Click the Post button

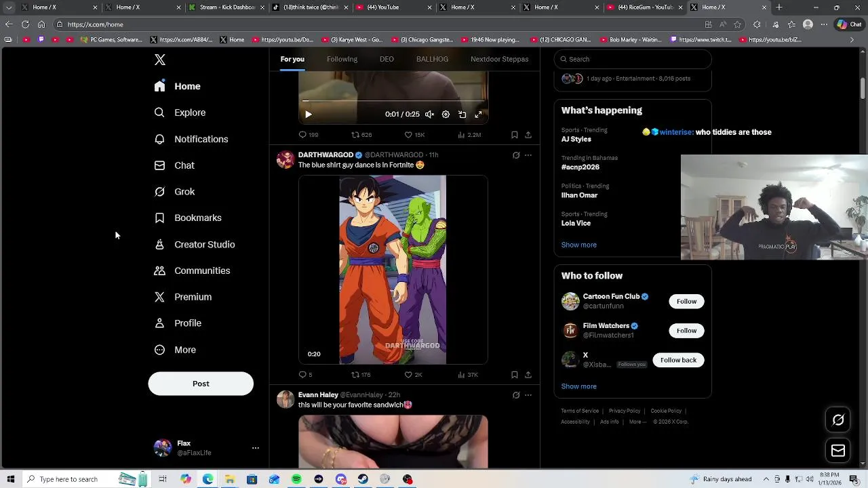pos(201,384)
